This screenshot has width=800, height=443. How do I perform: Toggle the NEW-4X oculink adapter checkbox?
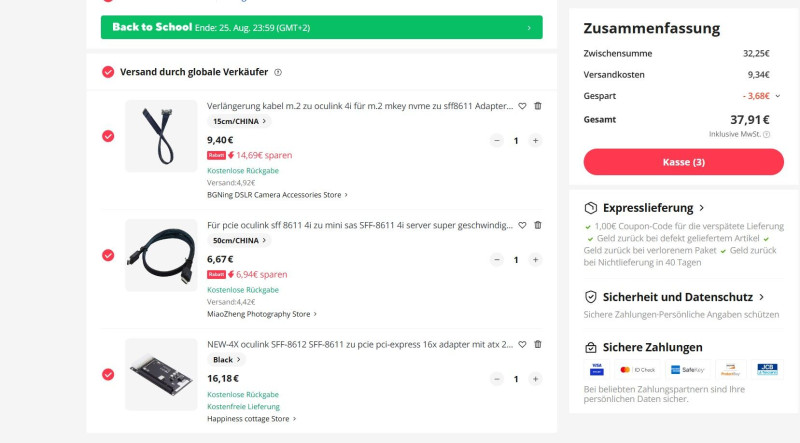click(x=108, y=374)
